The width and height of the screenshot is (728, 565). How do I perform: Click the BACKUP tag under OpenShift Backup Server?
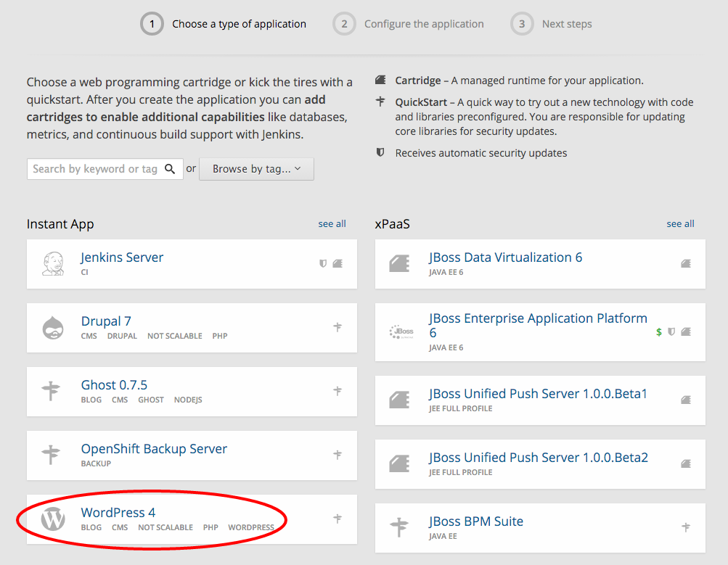(96, 463)
